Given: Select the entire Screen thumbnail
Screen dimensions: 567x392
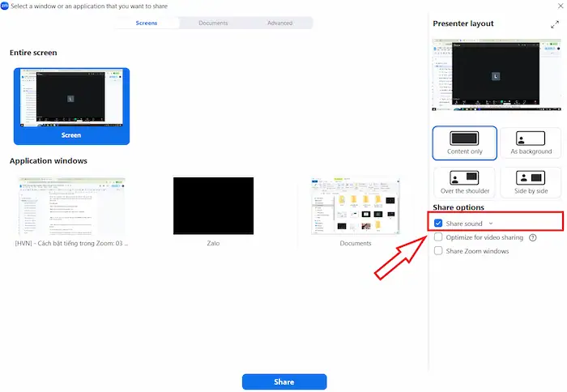Looking at the screenshot, I should click(71, 105).
